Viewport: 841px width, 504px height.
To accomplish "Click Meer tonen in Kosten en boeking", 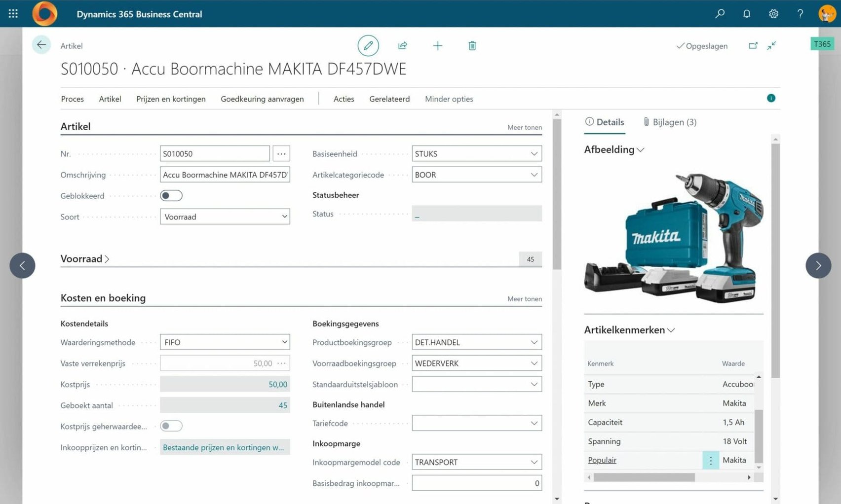I will (525, 299).
